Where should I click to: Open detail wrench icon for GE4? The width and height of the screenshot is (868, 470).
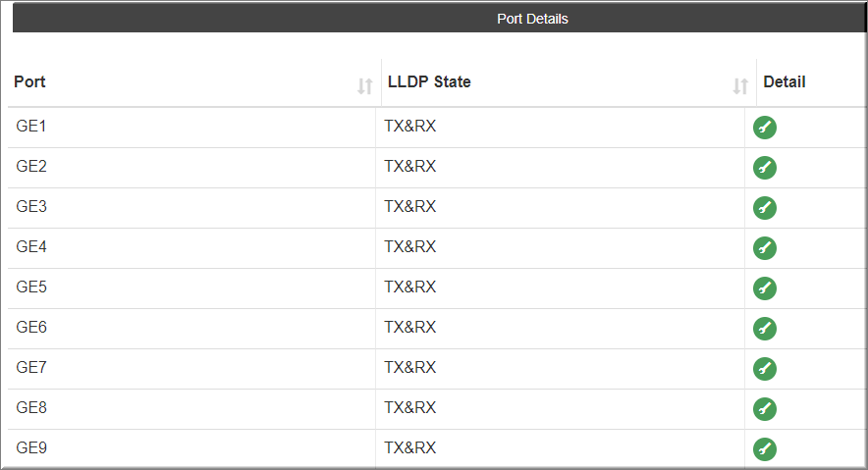pos(765,247)
